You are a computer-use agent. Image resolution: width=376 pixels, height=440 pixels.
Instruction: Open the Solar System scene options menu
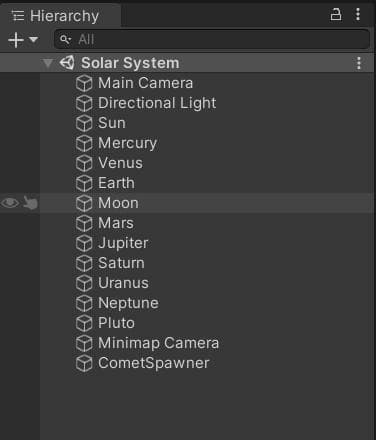pyautogui.click(x=359, y=63)
